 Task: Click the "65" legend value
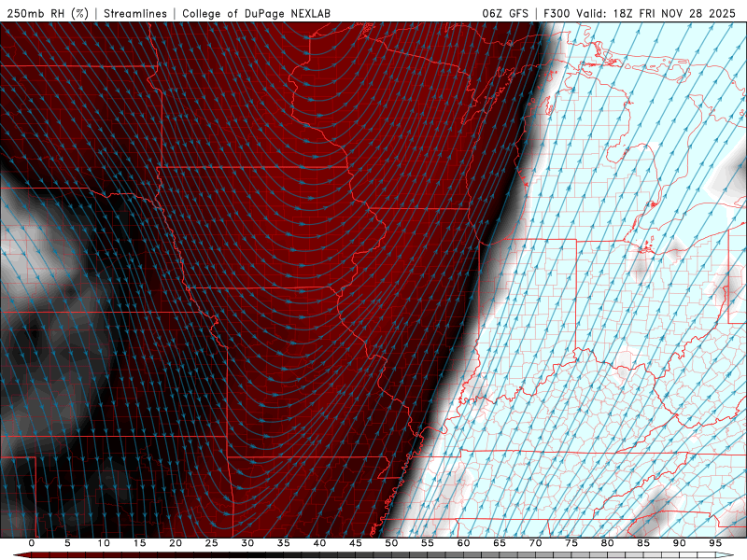pyautogui.click(x=500, y=543)
